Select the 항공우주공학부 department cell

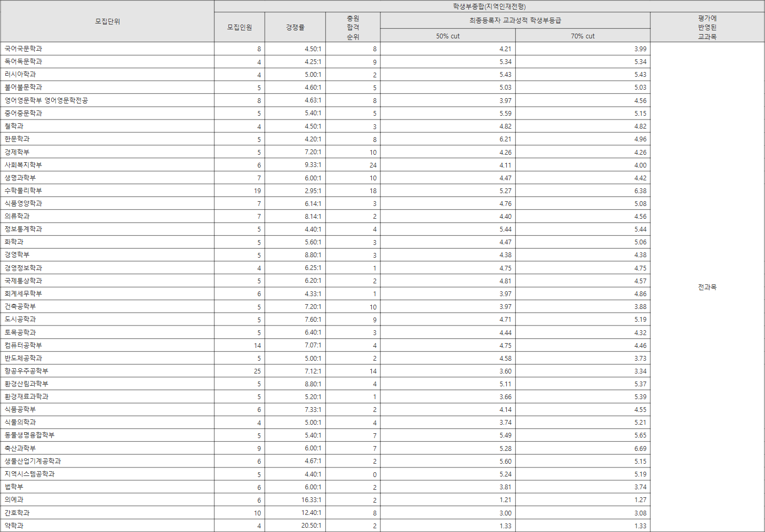click(x=27, y=371)
